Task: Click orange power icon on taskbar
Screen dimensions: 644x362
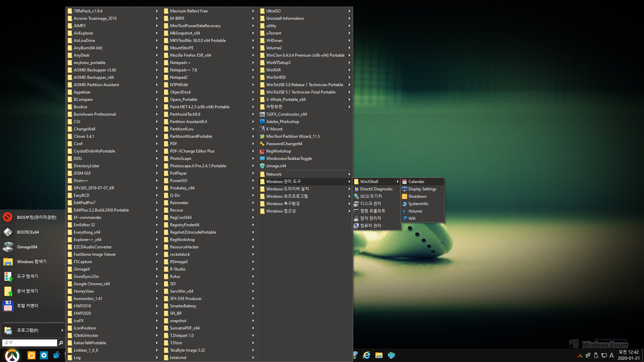Action: [x=31, y=355]
